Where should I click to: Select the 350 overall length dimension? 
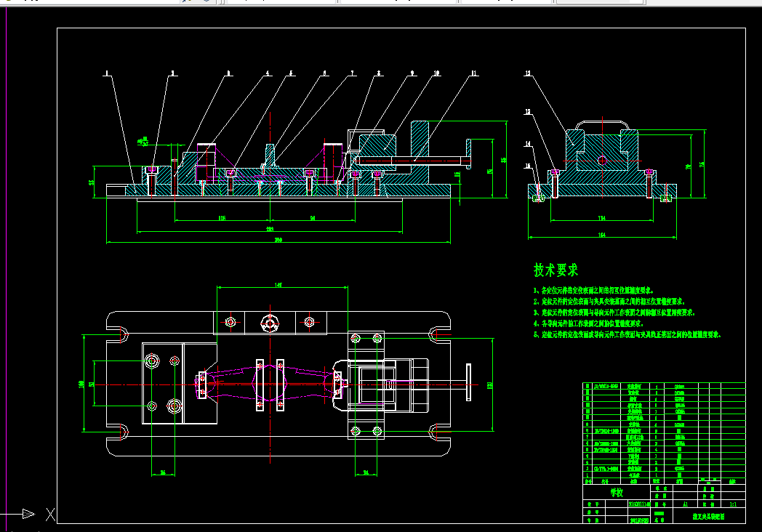pos(278,240)
